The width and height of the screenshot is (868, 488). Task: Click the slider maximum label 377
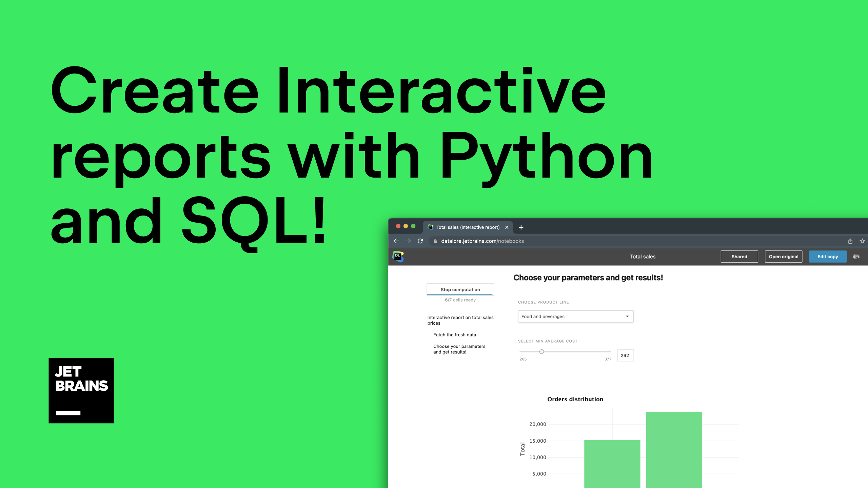coord(608,359)
